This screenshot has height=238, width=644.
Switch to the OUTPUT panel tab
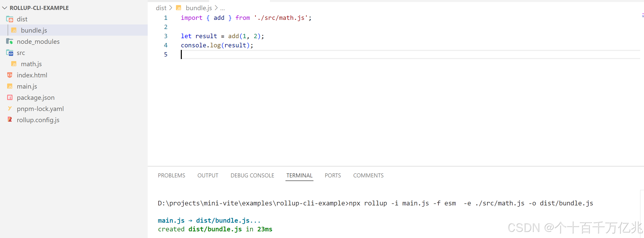[208, 175]
